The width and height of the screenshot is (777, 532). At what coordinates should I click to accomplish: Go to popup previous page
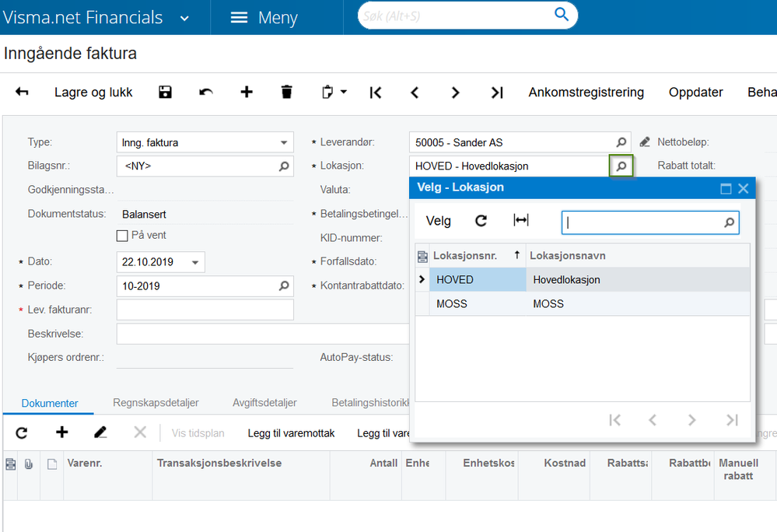(x=653, y=420)
